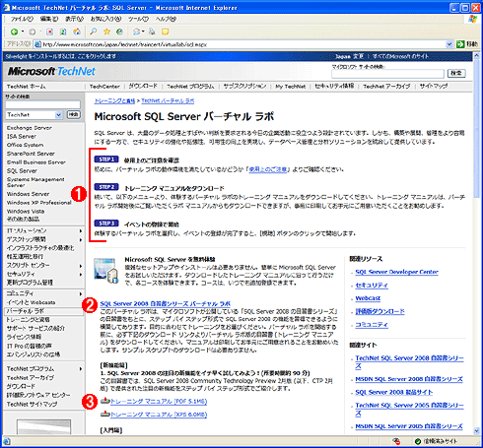Click the vertical scrollbar down arrow
Image resolution: width=483 pixels, height=448 pixels.
click(x=476, y=430)
